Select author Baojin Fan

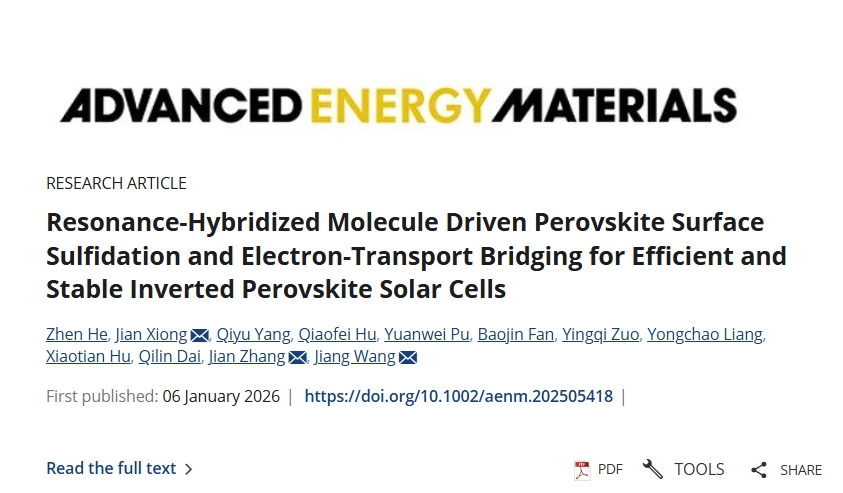pos(515,334)
